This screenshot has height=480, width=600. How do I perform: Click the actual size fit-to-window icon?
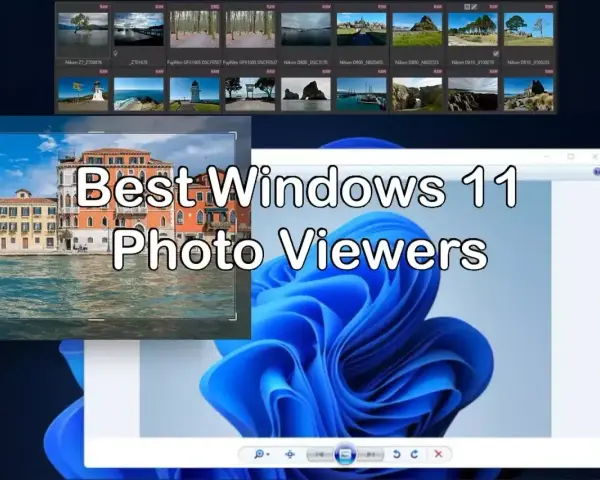(290, 454)
